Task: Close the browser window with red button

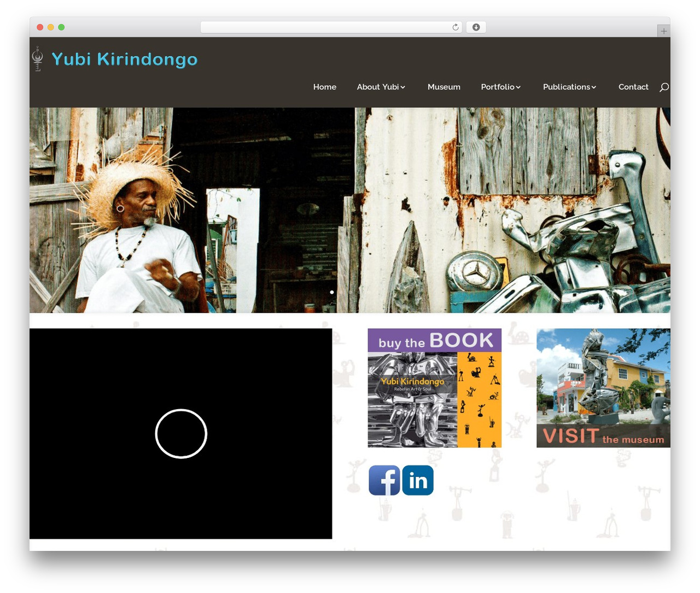Action: [x=40, y=27]
